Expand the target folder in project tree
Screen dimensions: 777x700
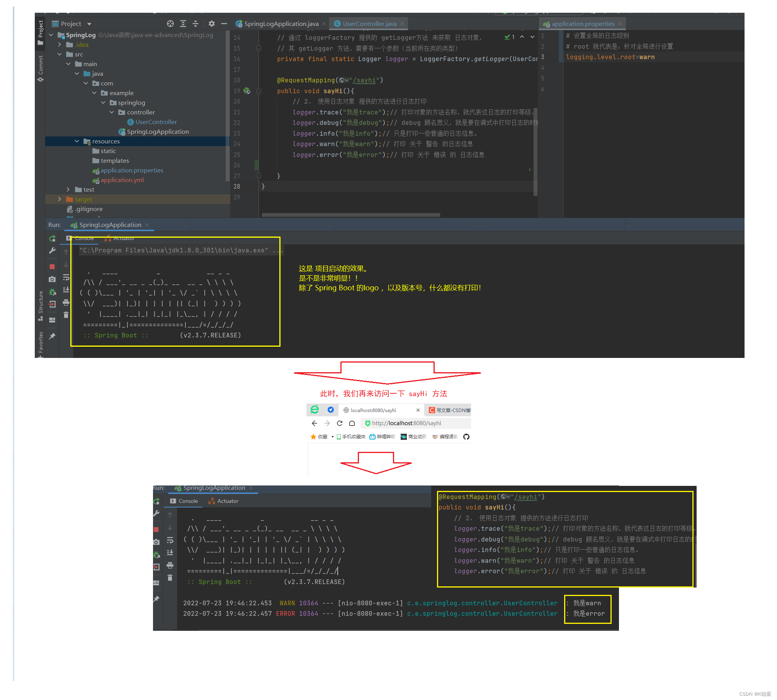click(60, 199)
